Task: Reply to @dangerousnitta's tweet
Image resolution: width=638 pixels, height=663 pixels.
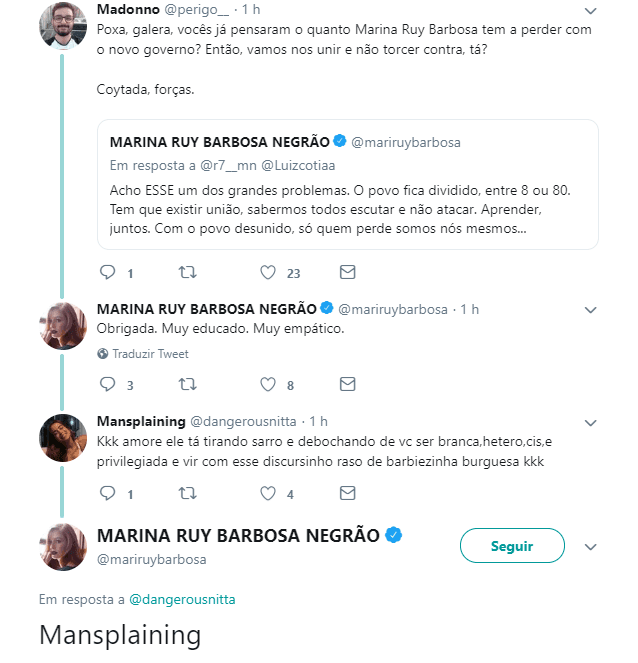Action: click(x=107, y=493)
